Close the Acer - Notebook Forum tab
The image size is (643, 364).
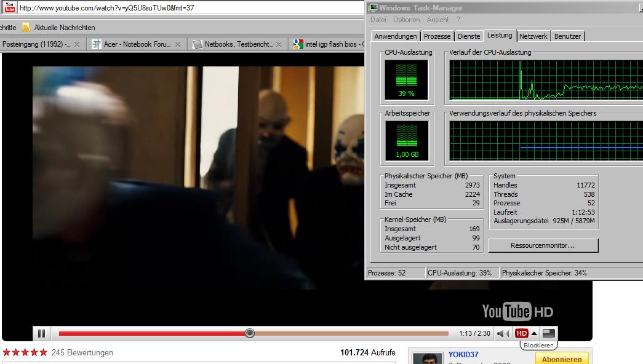click(178, 44)
